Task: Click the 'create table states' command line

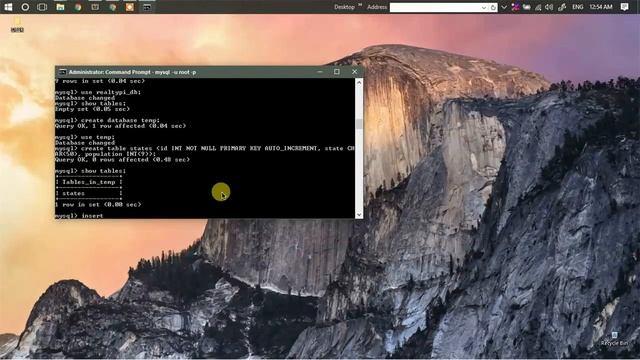Action: pos(205,149)
